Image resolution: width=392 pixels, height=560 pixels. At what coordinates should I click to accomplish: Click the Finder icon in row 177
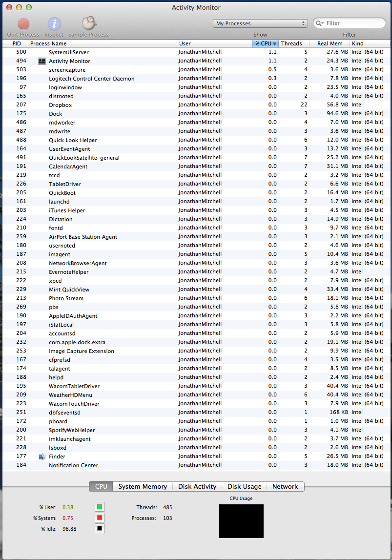pos(42,456)
